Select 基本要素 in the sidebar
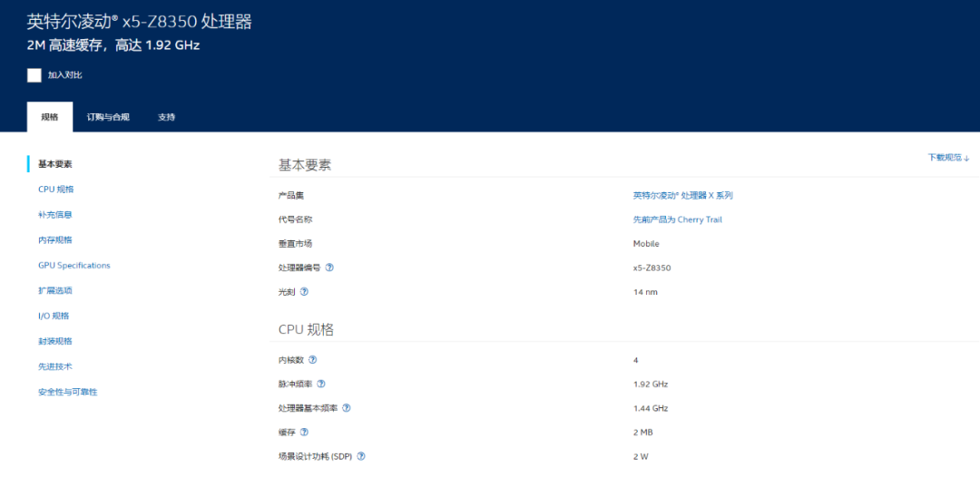 coord(55,164)
